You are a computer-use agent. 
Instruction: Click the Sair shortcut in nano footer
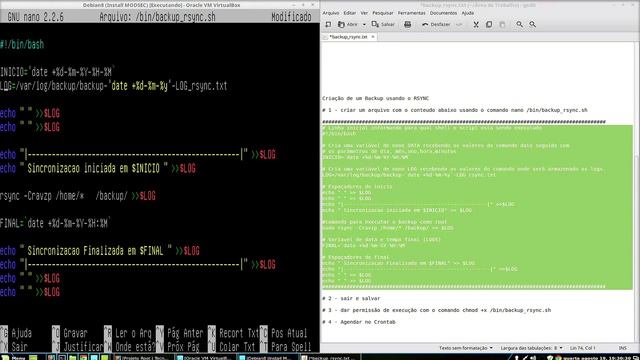[14, 347]
